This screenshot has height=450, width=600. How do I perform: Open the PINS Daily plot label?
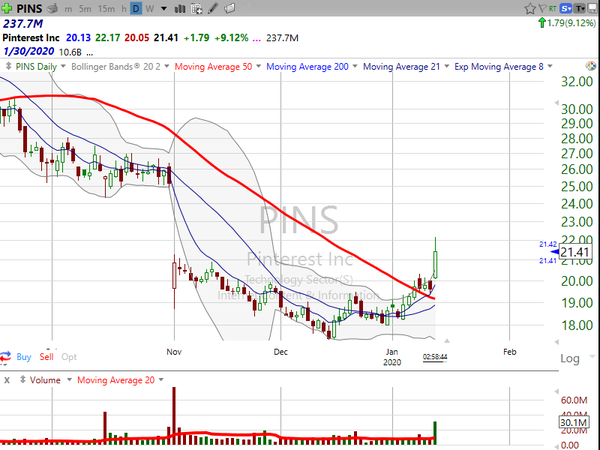[36, 67]
